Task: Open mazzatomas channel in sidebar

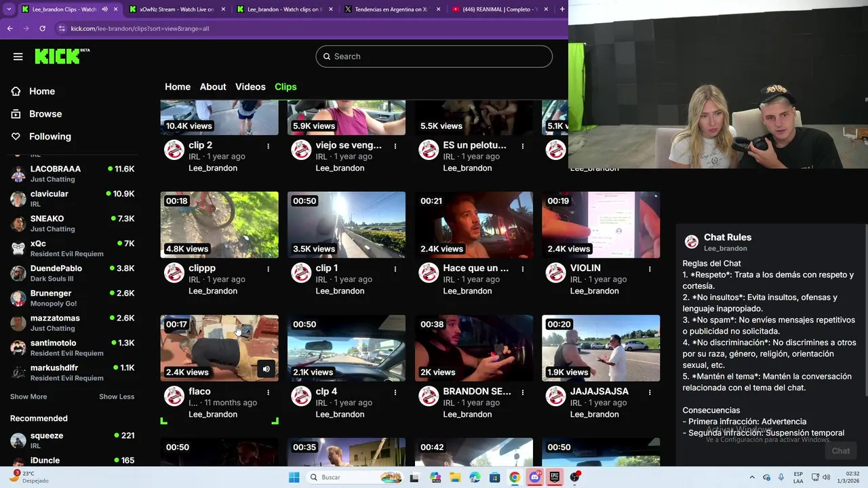Action: tap(73, 323)
